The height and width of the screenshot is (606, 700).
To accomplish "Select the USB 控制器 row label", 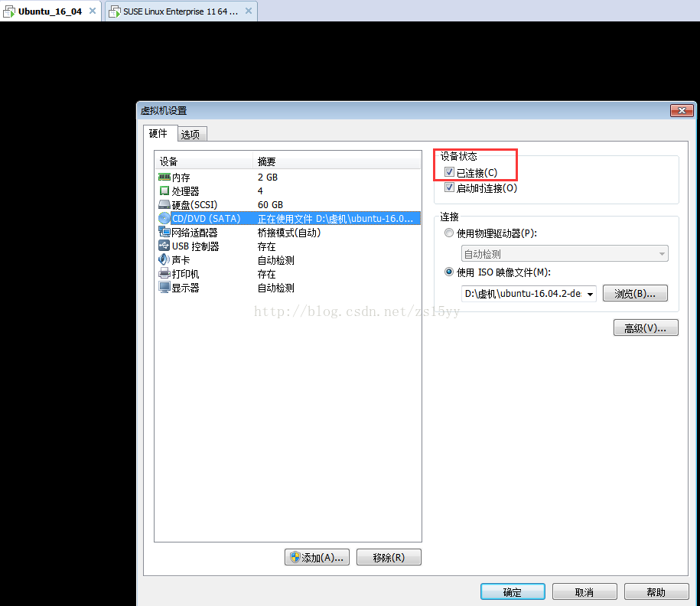I will click(196, 246).
